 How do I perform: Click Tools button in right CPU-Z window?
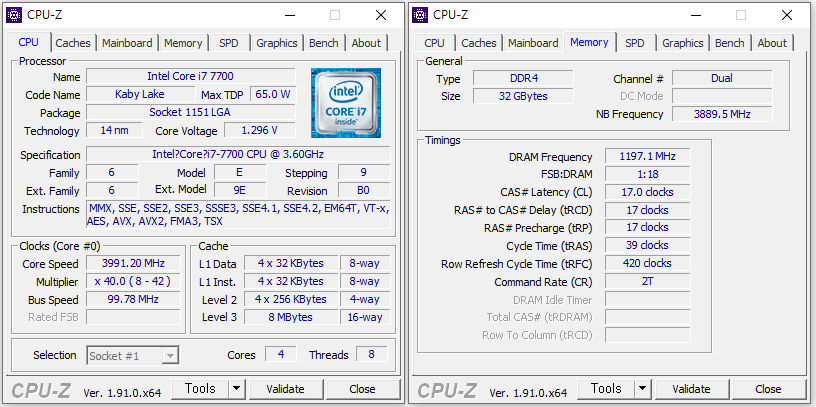(x=606, y=389)
